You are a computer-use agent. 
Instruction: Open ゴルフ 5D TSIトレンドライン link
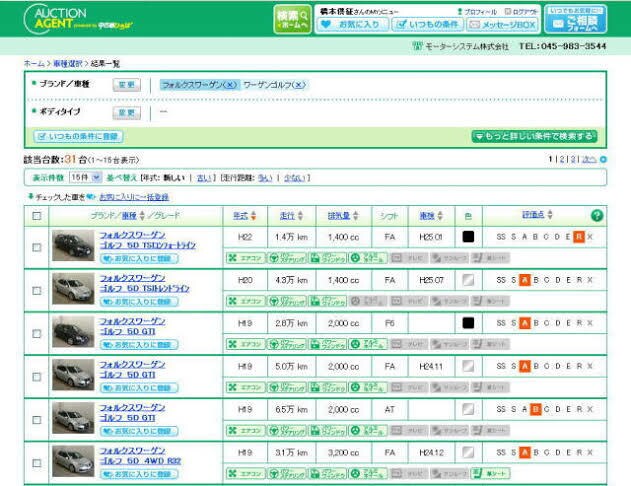tap(144, 288)
